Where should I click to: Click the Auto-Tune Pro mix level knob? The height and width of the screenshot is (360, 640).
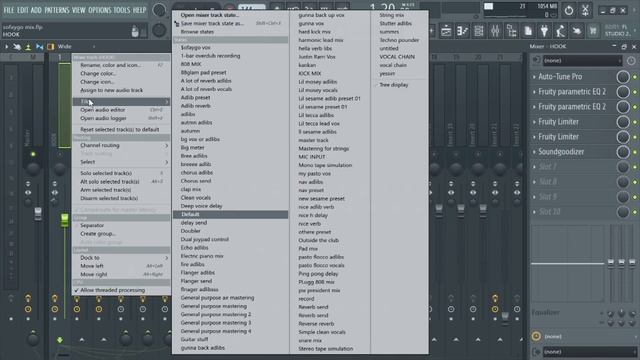623,77
